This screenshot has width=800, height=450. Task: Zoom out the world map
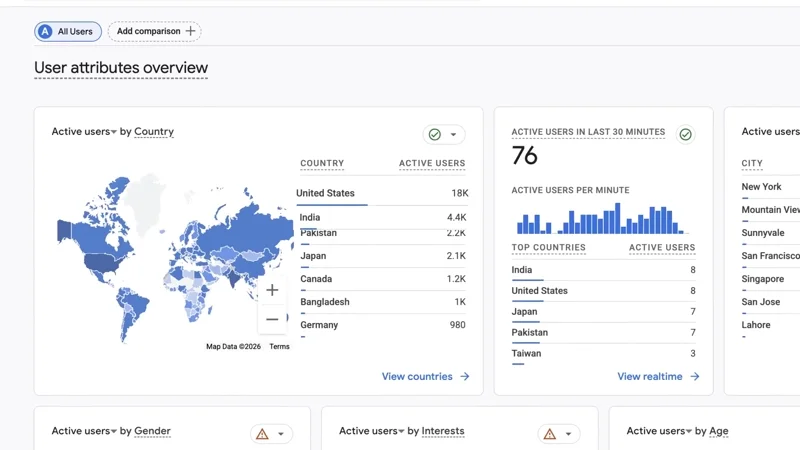(272, 319)
